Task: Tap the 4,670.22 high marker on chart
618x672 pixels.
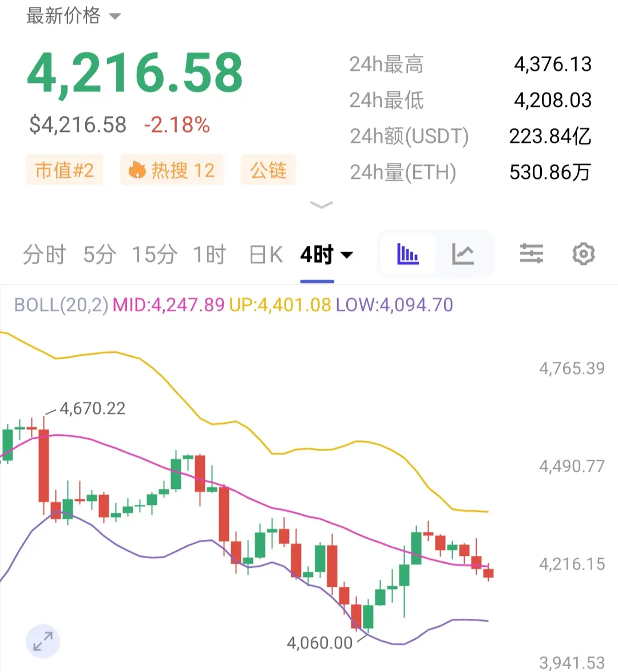Action: 93,408
